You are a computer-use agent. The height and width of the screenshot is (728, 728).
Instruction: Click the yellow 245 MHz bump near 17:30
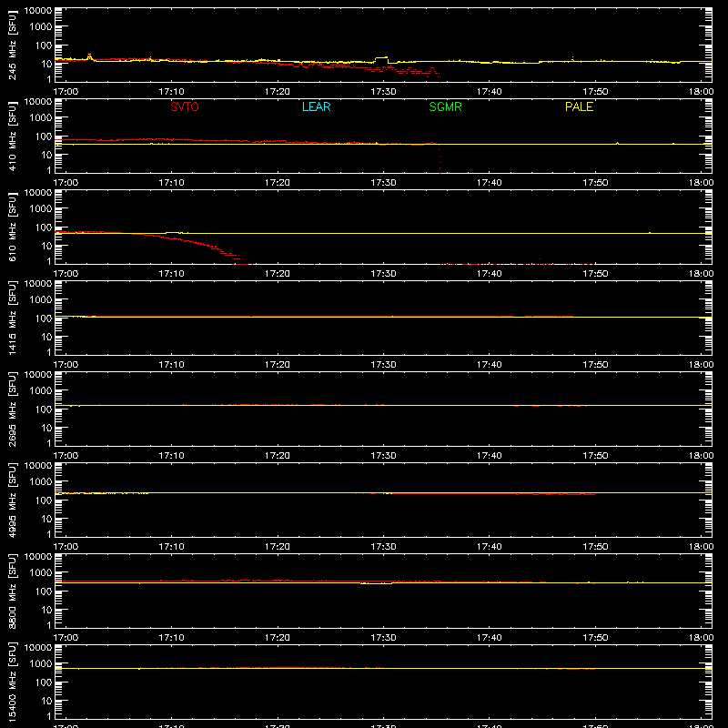click(381, 60)
